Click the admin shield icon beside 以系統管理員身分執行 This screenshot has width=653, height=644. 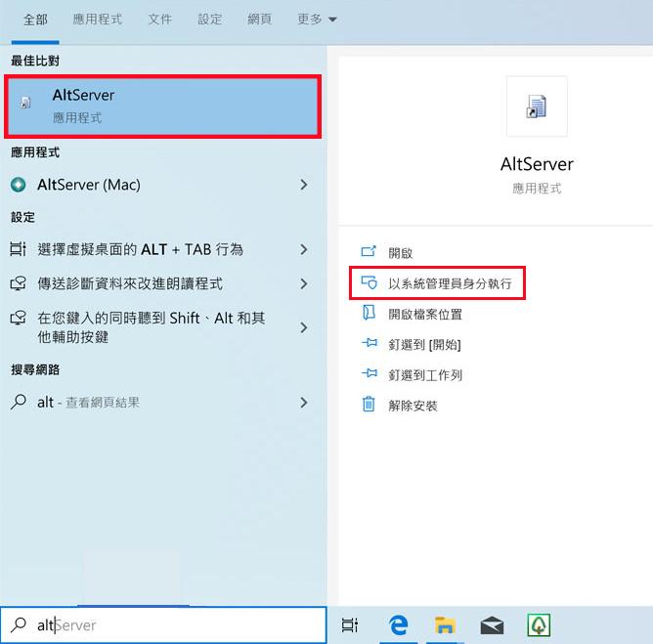pyautogui.click(x=369, y=282)
